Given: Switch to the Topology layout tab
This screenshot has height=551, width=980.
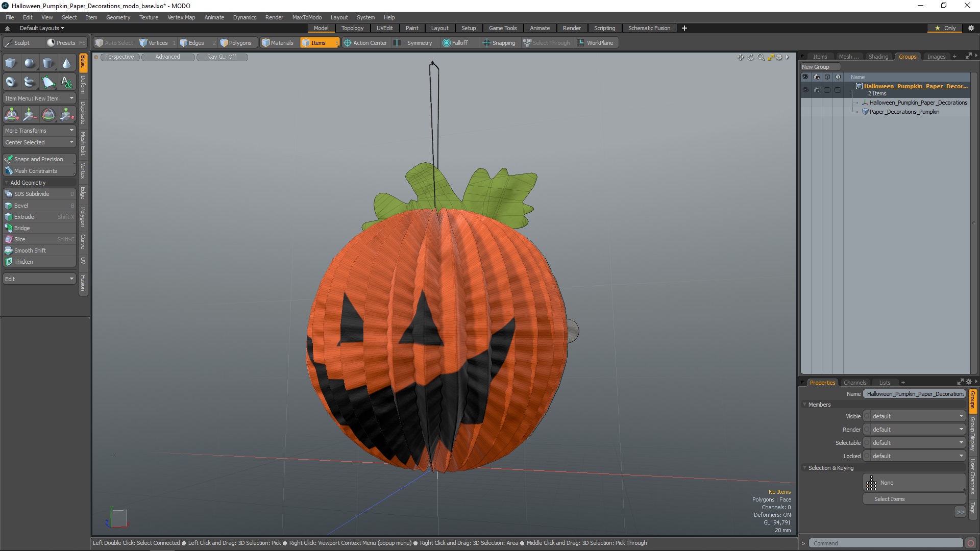Looking at the screenshot, I should click(x=352, y=28).
